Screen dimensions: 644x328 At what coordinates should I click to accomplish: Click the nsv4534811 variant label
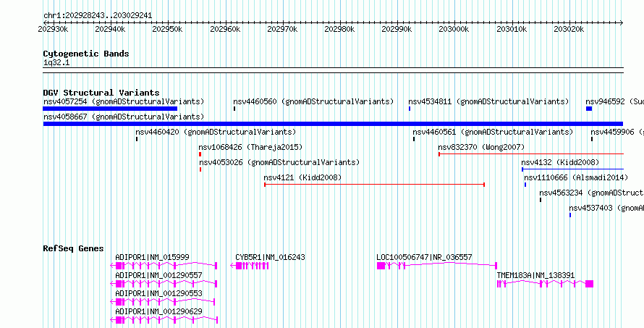pyautogui.click(x=488, y=101)
